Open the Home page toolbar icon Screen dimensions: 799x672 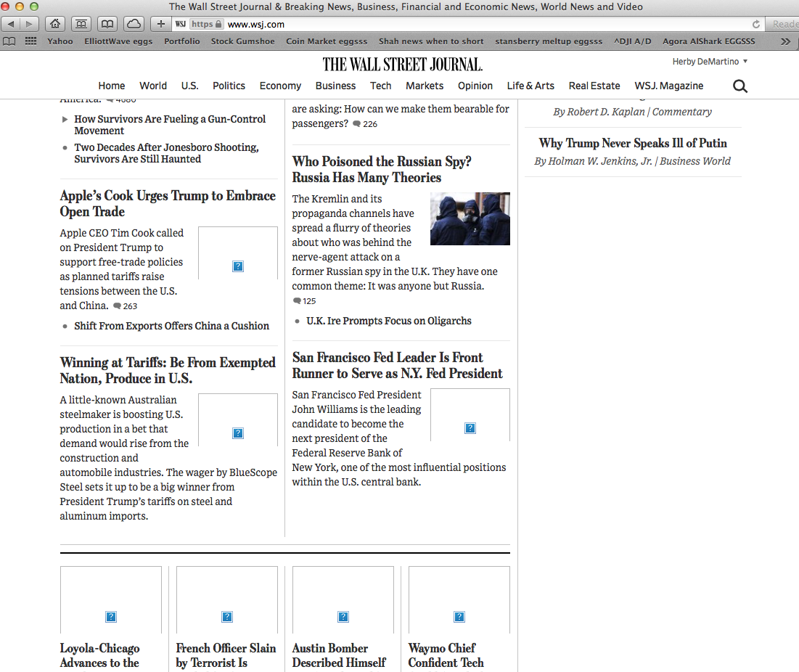pos(54,23)
